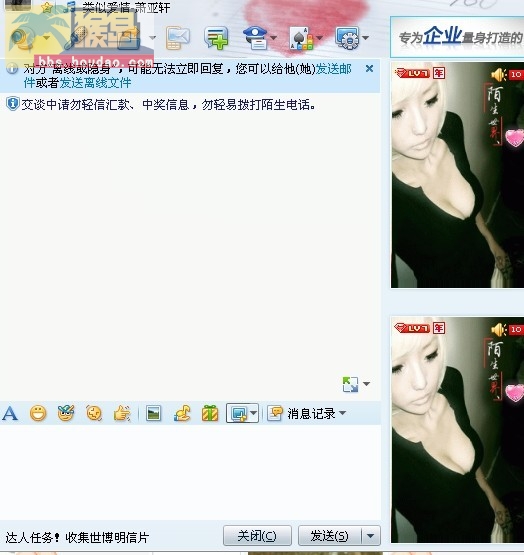Viewport: 524px width, 555px height.
Task: Start a voice call with microphone icon
Action: click(x=77, y=38)
